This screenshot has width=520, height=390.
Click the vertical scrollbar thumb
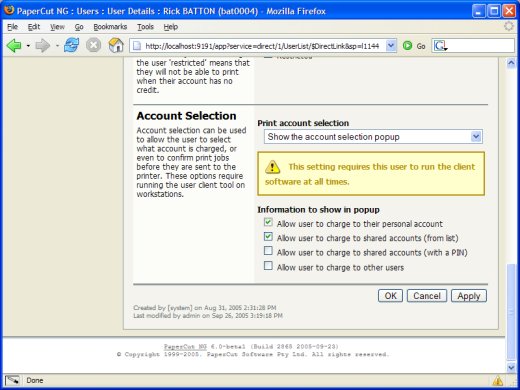click(x=511, y=312)
